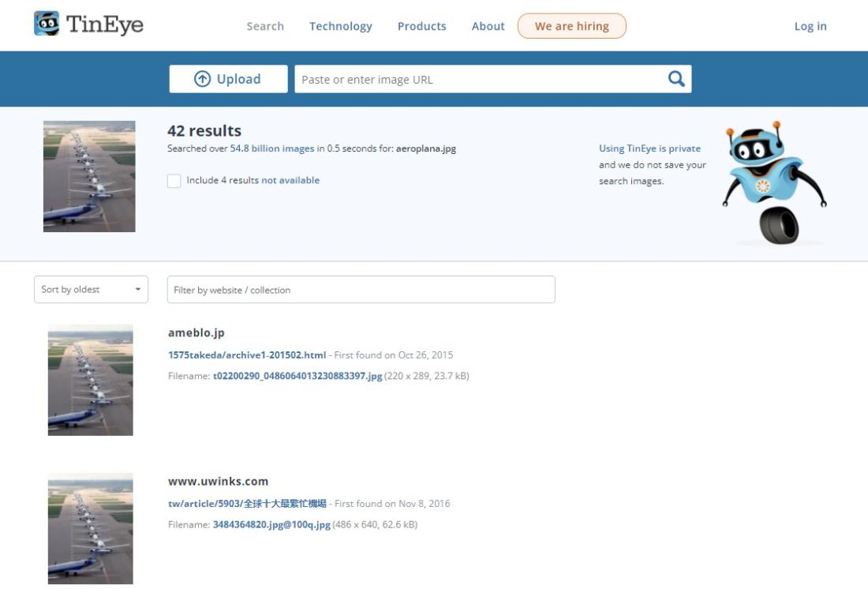Go to the About page
The image size is (868, 589).
click(x=488, y=26)
